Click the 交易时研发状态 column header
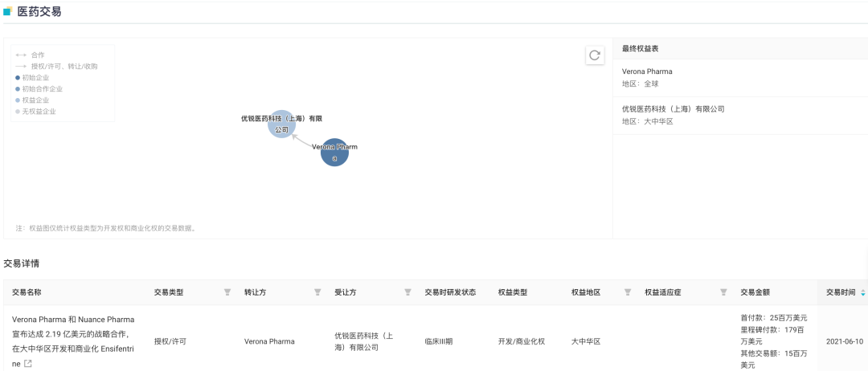Screen dimensions: 868x371 tap(450, 292)
